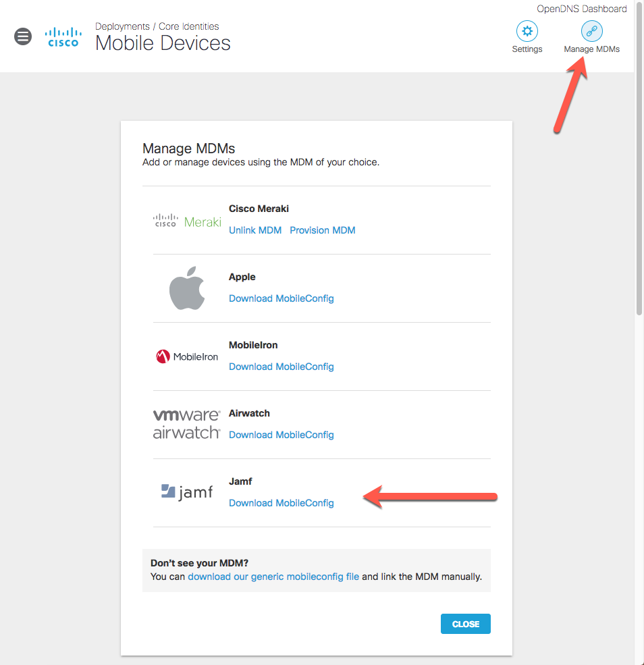644x665 pixels.
Task: Open Settings gear icon
Action: pyautogui.click(x=527, y=31)
